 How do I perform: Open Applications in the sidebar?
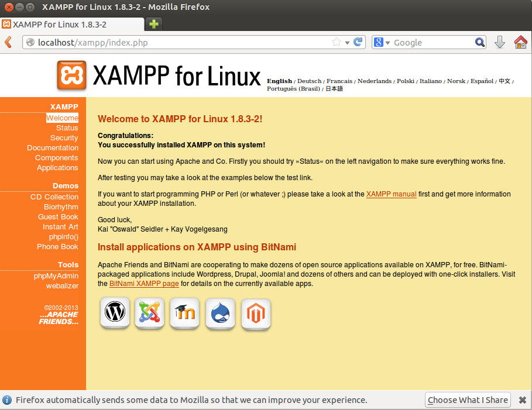tap(58, 167)
